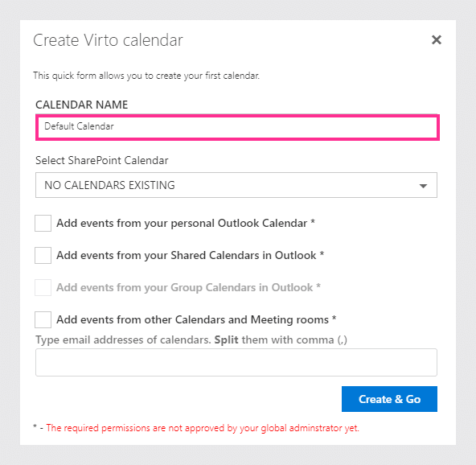Enable adding events from personal Outlook Calendar
Screen dimensions: 476x465
point(43,223)
